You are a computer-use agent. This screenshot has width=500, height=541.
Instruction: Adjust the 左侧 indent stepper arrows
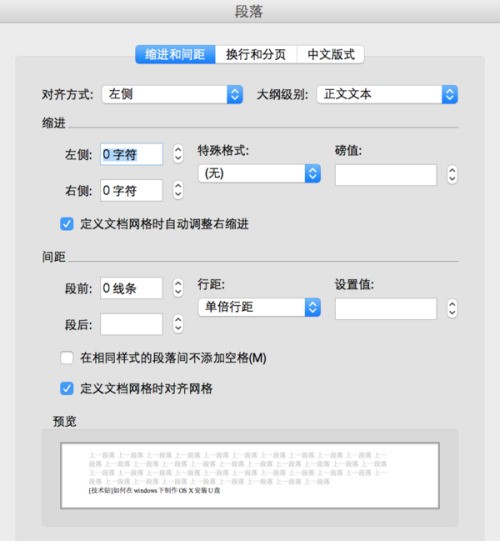[x=178, y=154]
